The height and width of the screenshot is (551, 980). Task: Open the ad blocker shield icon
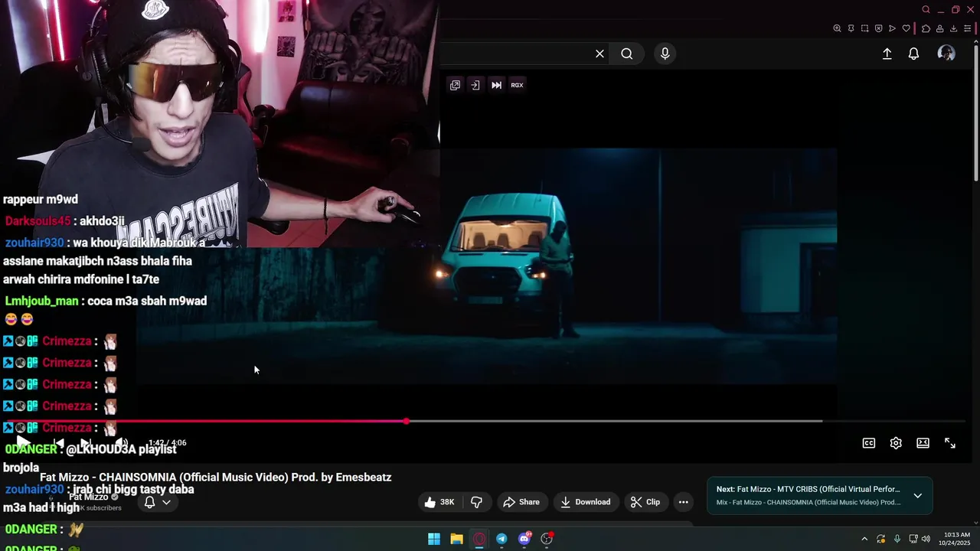pyautogui.click(x=878, y=28)
